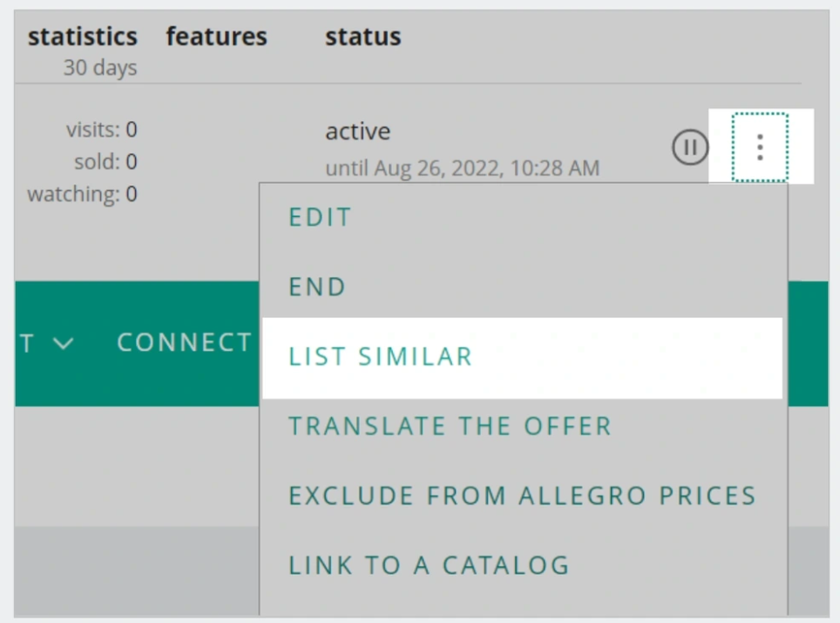The width and height of the screenshot is (840, 623).
Task: Click LINK TO A CATALOG option
Action: [x=429, y=565]
